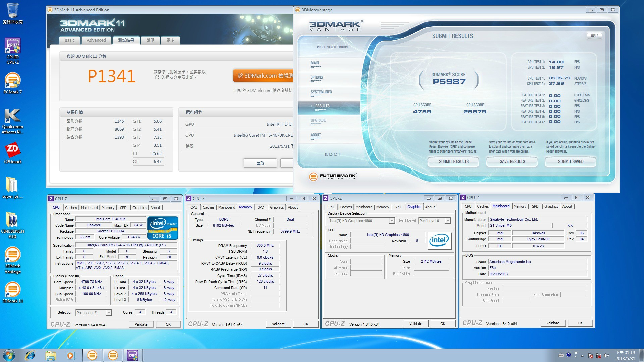The image size is (644, 362).
Task: Open the 說明 tab in 3DMark 11
Action: tap(150, 40)
